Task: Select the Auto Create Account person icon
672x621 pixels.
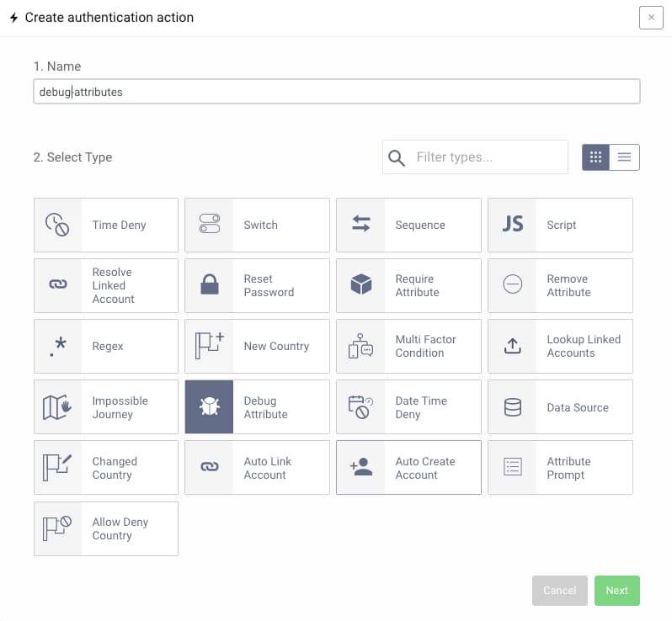Action: click(360, 468)
